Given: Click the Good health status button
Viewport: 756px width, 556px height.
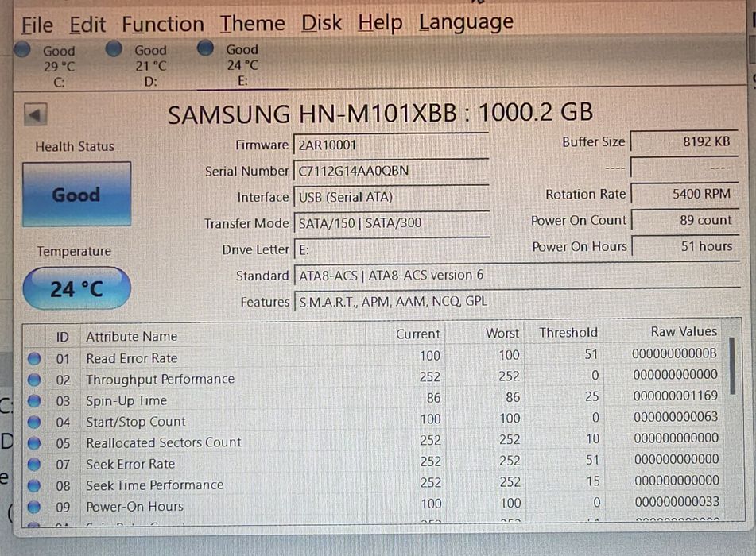Looking at the screenshot, I should 76,194.
